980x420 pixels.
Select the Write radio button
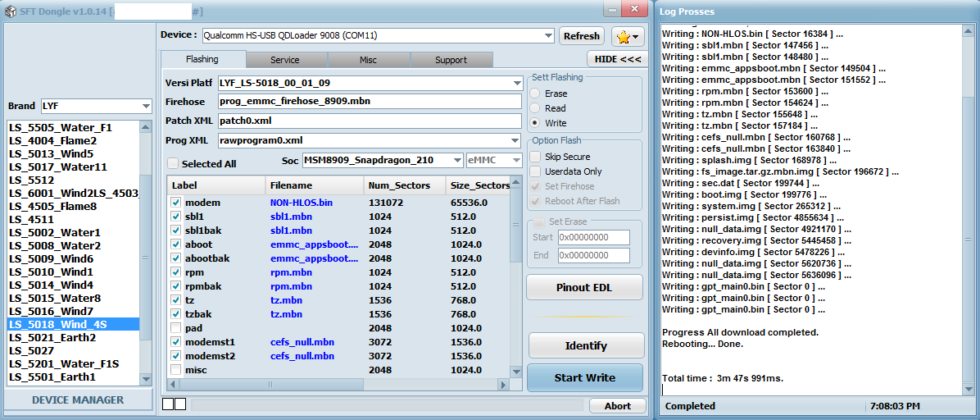coord(536,123)
